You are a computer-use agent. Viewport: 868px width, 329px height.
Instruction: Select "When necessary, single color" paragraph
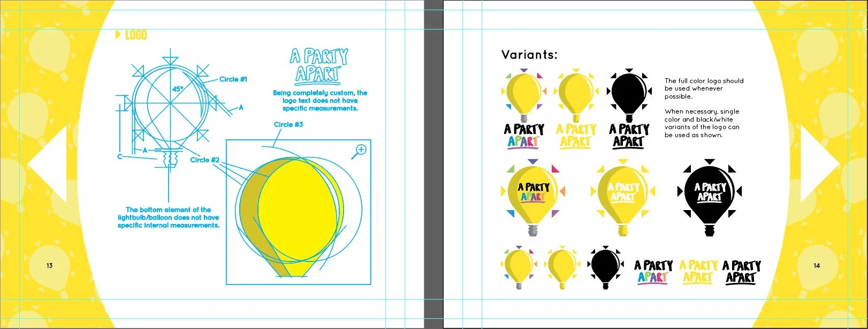coord(702,123)
